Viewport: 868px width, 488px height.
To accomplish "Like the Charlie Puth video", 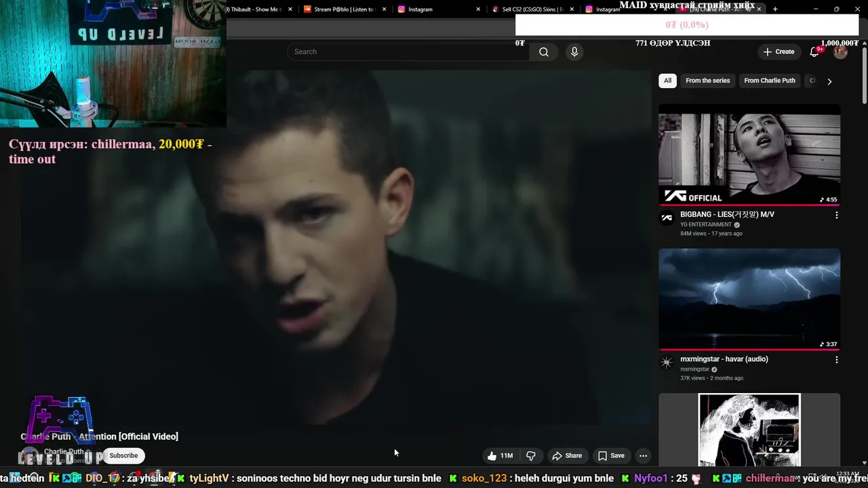I will (x=500, y=455).
